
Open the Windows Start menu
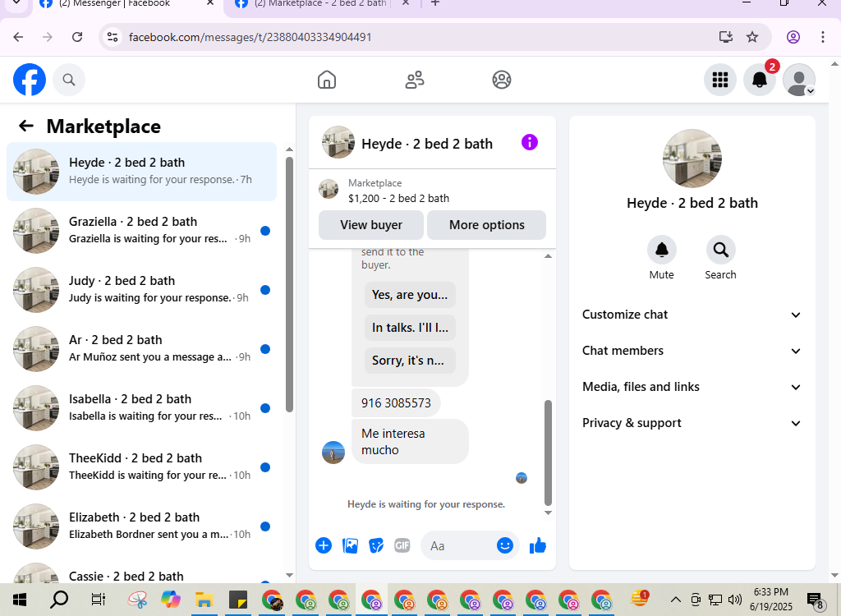pos(20,600)
